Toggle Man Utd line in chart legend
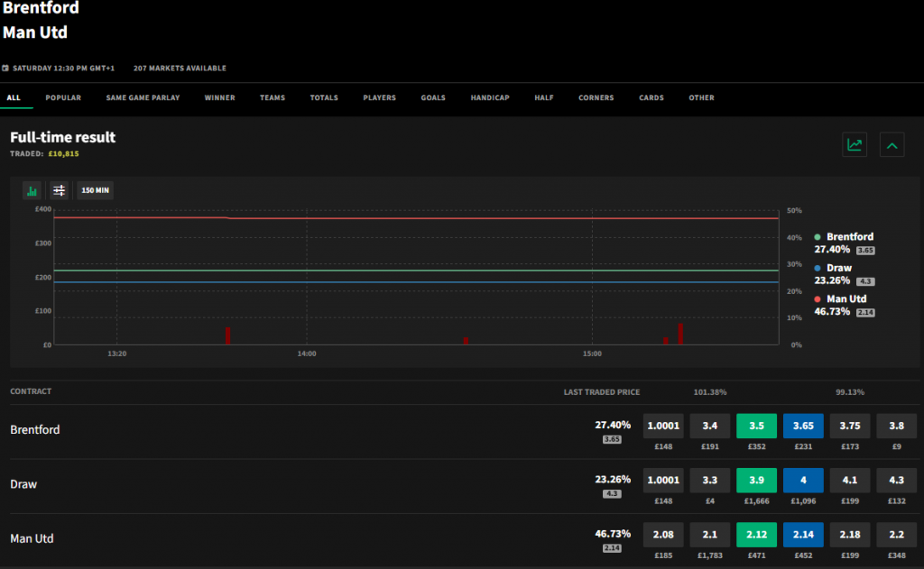This screenshot has height=569, width=924. point(845,299)
